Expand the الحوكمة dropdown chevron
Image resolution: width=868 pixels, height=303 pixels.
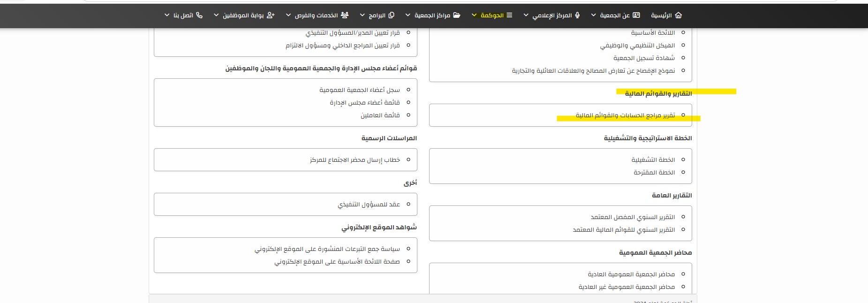[x=474, y=15]
